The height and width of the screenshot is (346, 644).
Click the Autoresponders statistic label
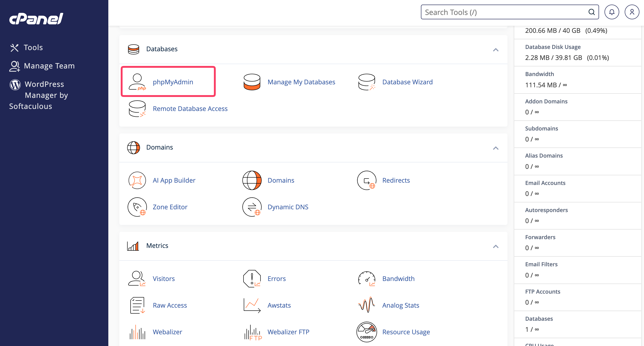click(x=546, y=210)
